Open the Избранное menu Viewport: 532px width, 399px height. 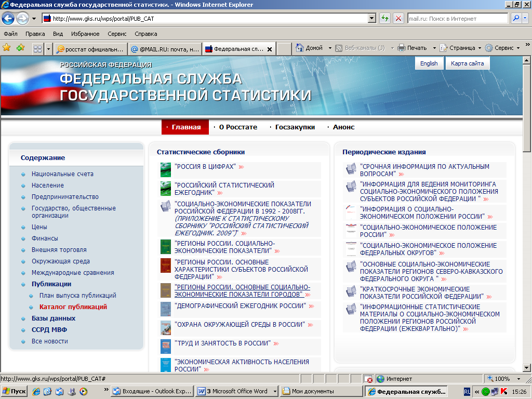pyautogui.click(x=85, y=34)
